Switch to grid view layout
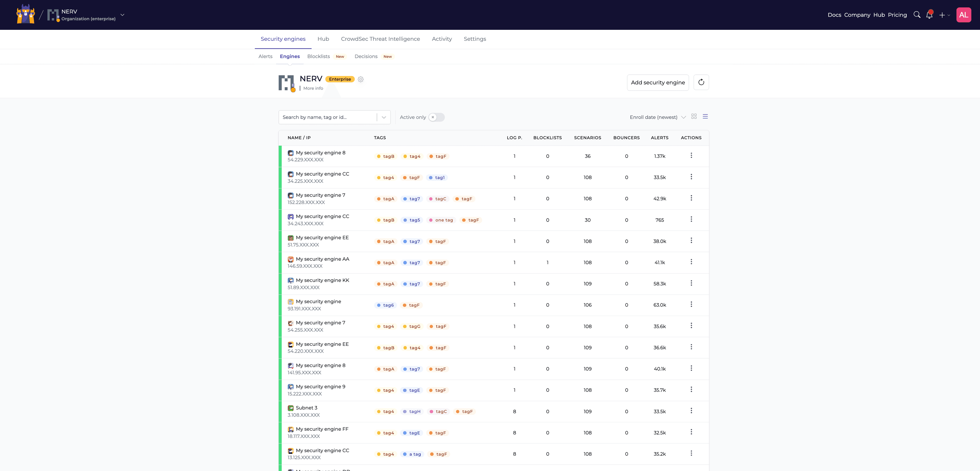The height and width of the screenshot is (471, 980). pyautogui.click(x=694, y=116)
